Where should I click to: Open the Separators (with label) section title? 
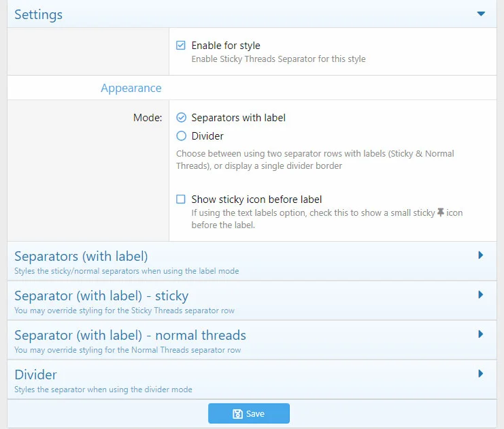coord(81,257)
